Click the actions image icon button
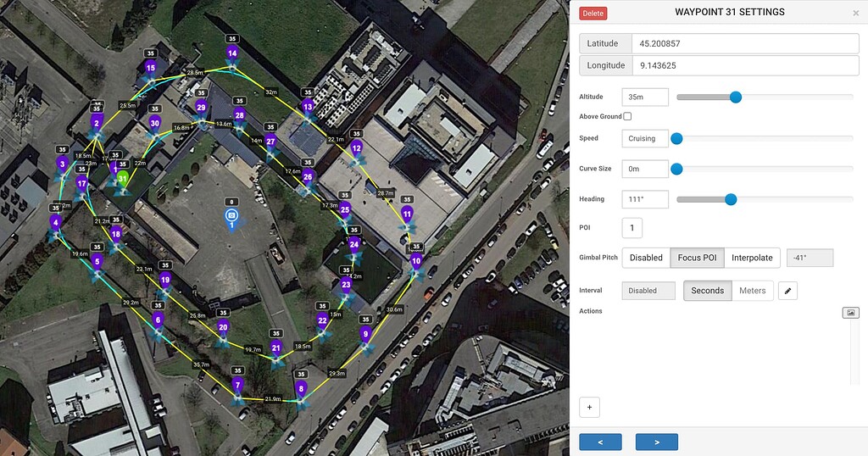 point(850,313)
